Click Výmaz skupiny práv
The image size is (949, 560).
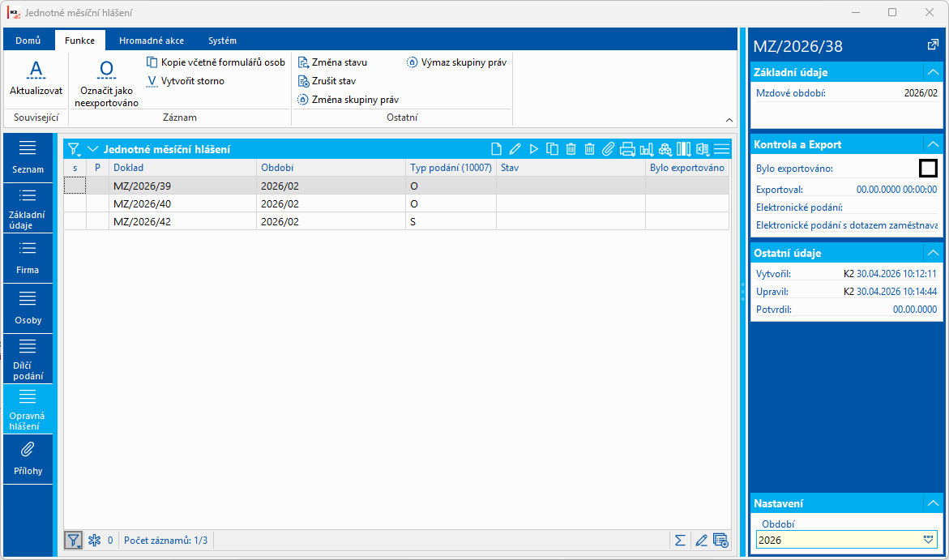click(456, 62)
